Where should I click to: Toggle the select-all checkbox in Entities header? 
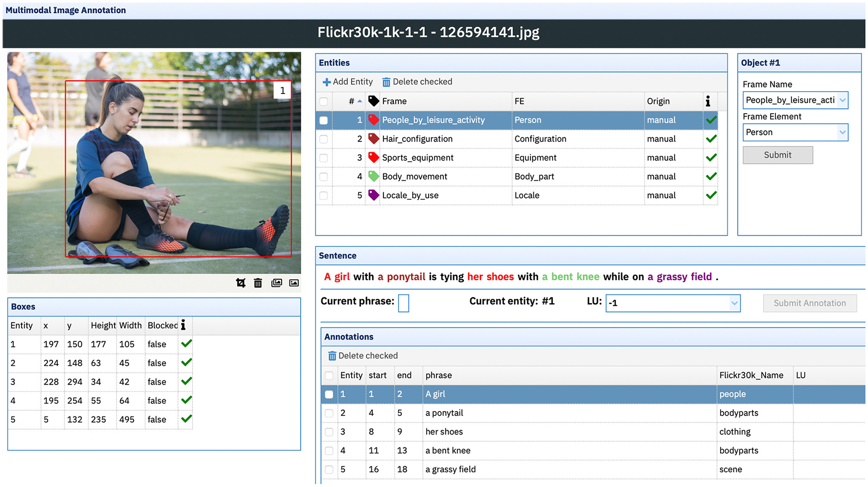[324, 101]
